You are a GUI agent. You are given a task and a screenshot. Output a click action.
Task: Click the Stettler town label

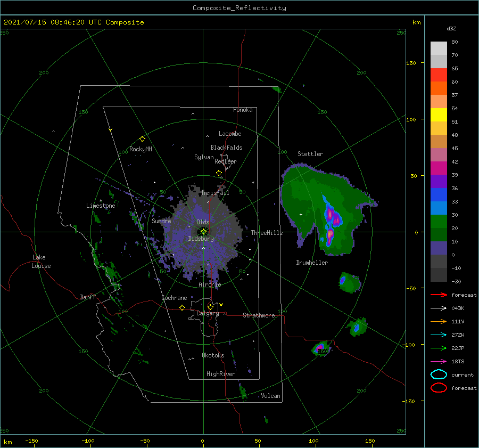(310, 154)
